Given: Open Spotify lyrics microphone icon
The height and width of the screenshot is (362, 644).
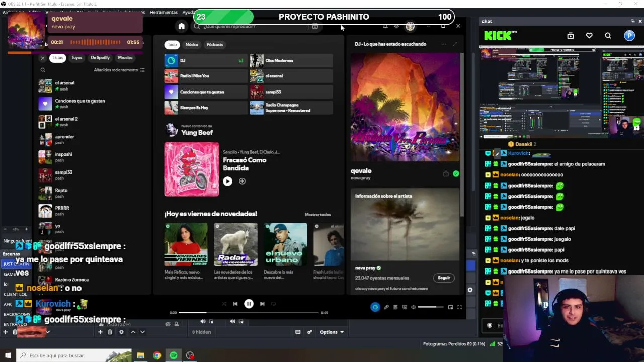Looking at the screenshot, I should click(386, 307).
